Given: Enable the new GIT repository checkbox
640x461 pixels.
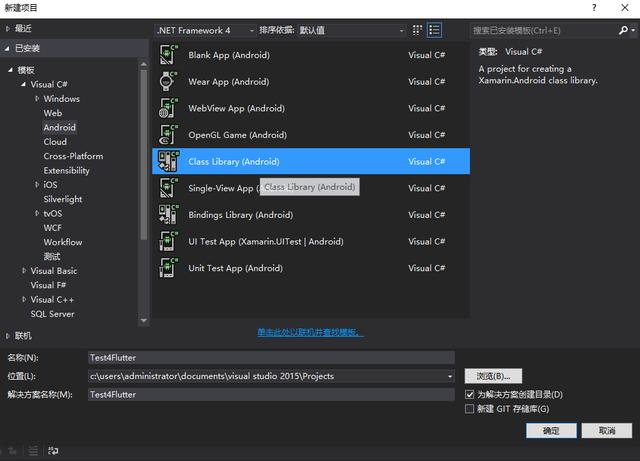Looking at the screenshot, I should (469, 409).
